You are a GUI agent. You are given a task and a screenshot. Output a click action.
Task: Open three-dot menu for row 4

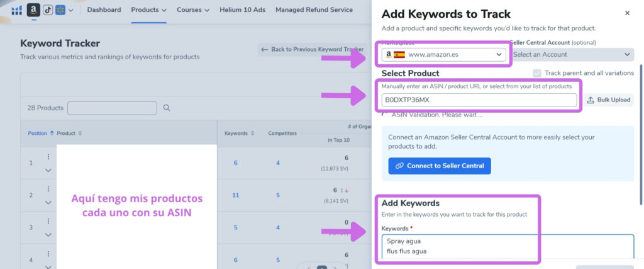48,253
